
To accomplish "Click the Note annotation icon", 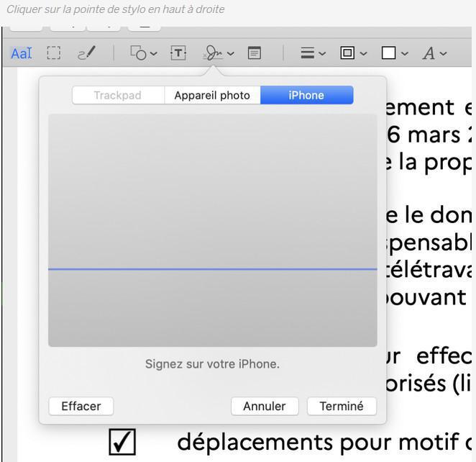I will (x=254, y=53).
